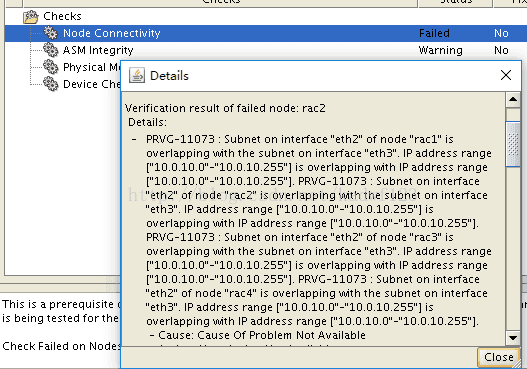527x369 pixels.
Task: Select the Physical Memory check row
Action: 91,67
